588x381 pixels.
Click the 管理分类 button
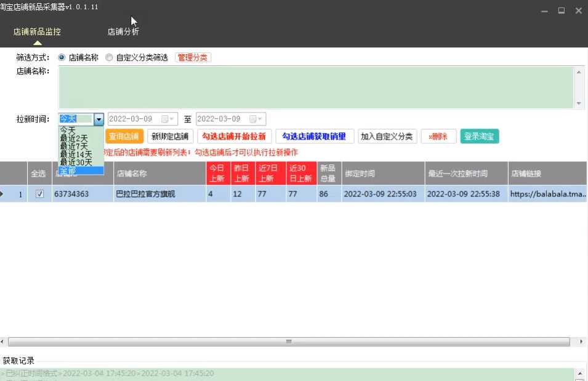[x=193, y=57]
